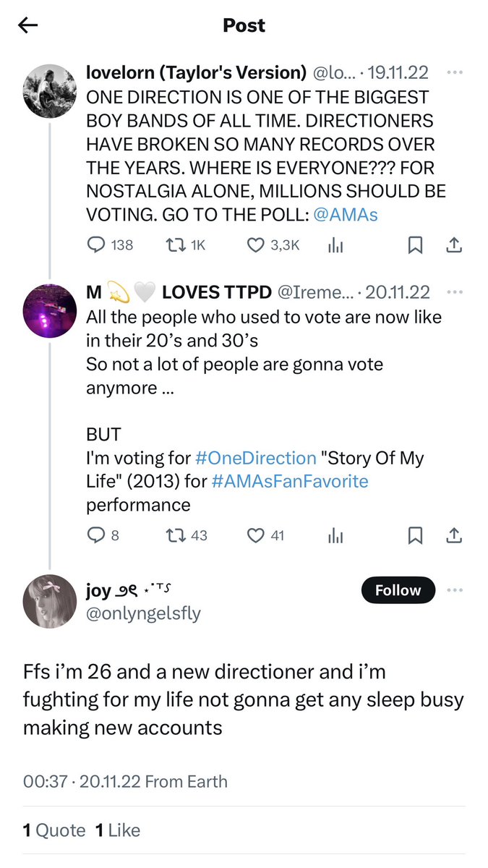Like M's post with 41 likes
Image resolution: width=488 pixels, height=868 pixels.
coord(265,535)
